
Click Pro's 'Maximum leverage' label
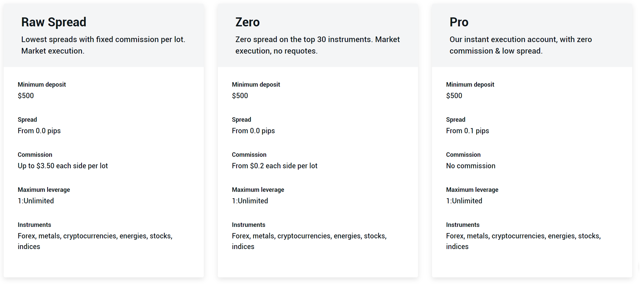[472, 190]
